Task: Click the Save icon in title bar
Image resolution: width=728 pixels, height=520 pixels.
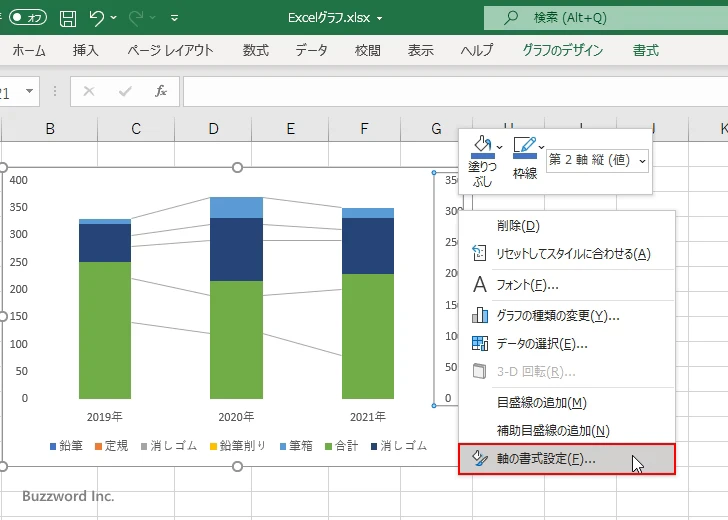Action: tap(68, 18)
